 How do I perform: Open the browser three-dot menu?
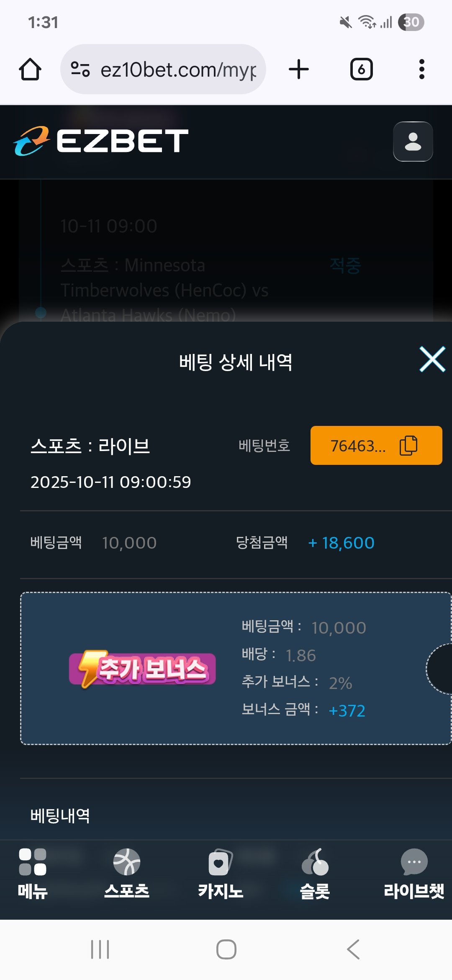tap(421, 69)
